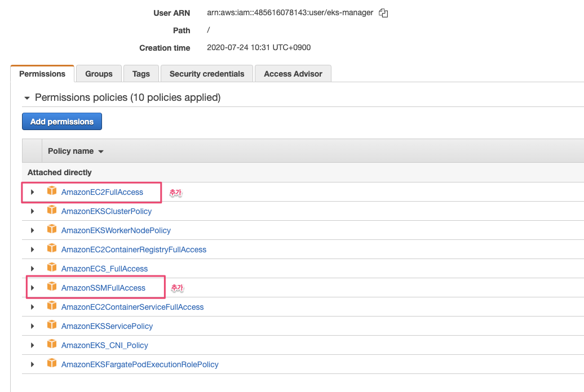Open the AmazonEKSFargatePodExecutionRolePolicy link
The width and height of the screenshot is (584, 392).
click(140, 364)
